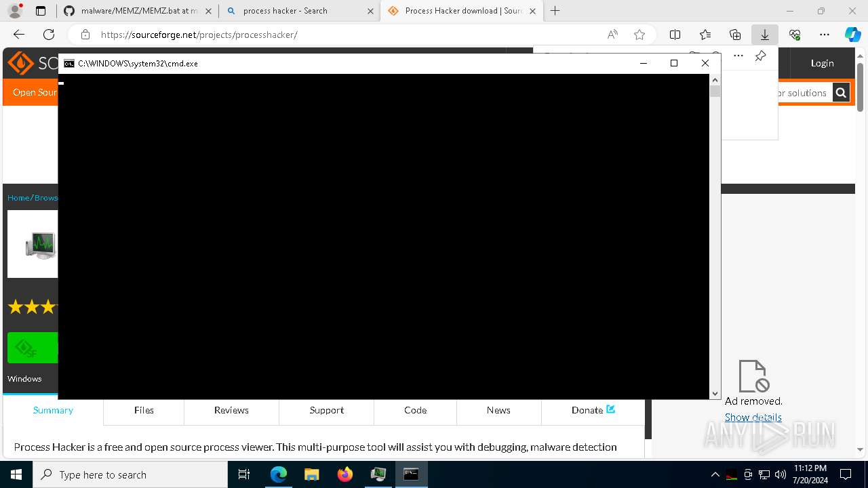Launch Firefox from taskbar
Viewport: 868px width, 488px height.
[x=345, y=474]
